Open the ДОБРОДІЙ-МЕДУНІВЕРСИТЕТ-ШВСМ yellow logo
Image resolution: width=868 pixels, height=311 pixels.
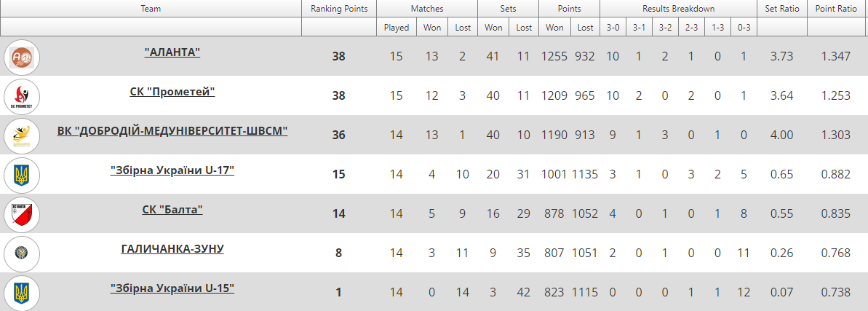pyautogui.click(x=22, y=135)
